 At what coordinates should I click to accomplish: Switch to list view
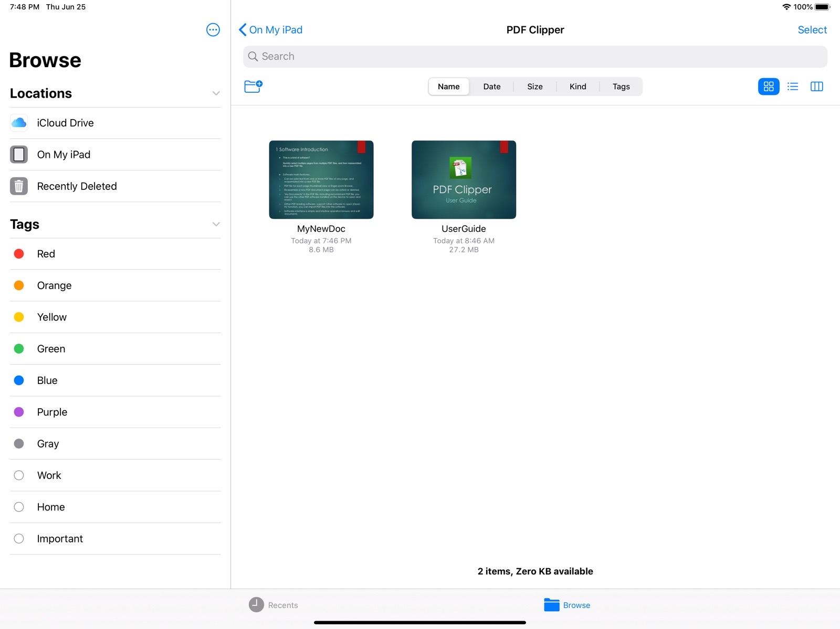point(793,87)
